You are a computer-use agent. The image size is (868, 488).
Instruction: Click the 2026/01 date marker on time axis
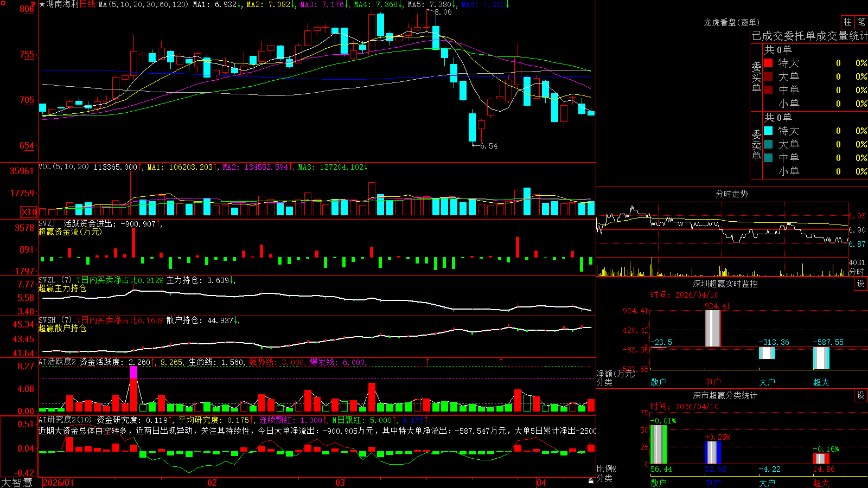58,483
